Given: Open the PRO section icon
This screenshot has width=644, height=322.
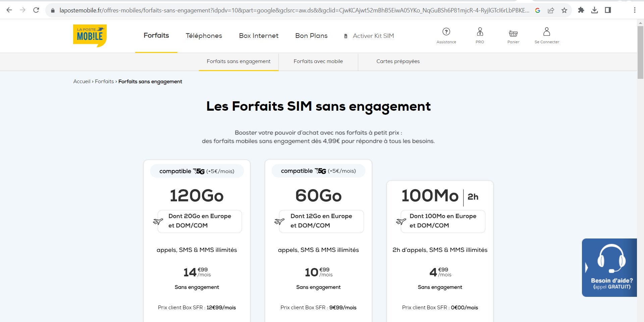Looking at the screenshot, I should (x=480, y=32).
